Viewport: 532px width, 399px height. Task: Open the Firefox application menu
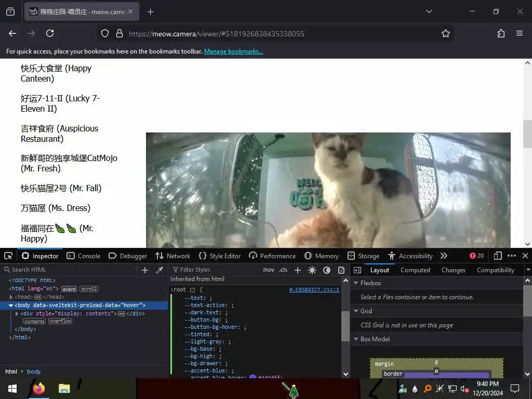coord(520,33)
